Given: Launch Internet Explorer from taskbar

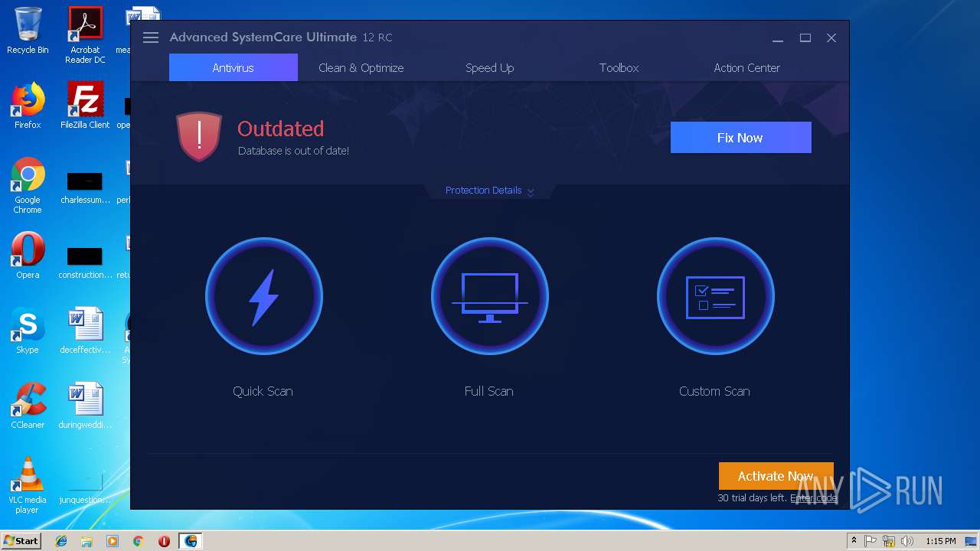Looking at the screenshot, I should (x=61, y=541).
